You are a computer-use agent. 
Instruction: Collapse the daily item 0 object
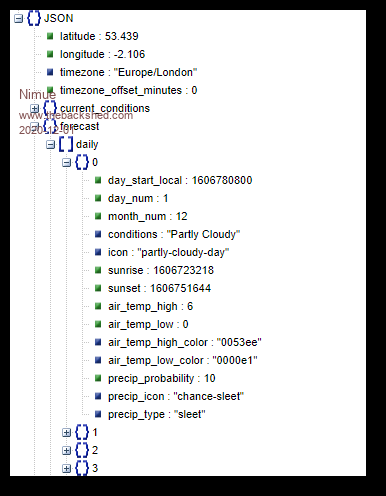[66, 162]
